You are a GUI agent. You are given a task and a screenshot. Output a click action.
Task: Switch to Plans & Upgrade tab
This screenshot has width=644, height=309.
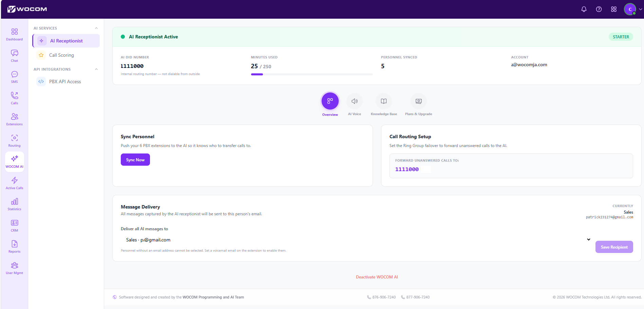point(418,105)
